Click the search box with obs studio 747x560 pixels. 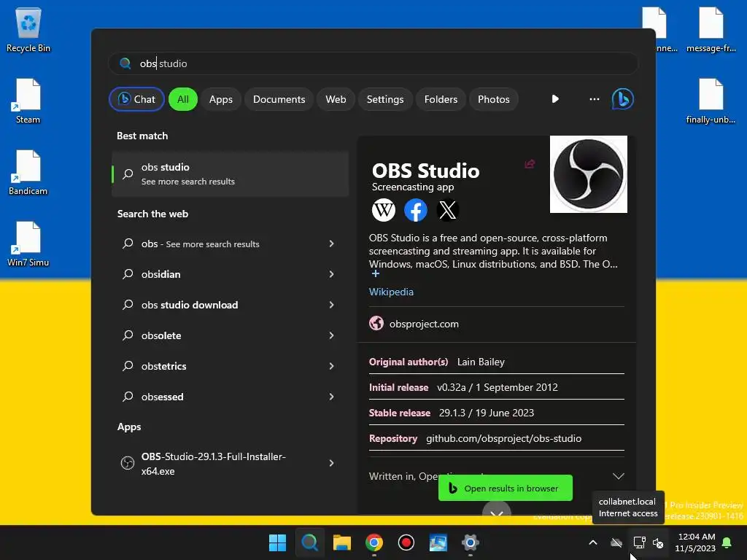(373, 63)
